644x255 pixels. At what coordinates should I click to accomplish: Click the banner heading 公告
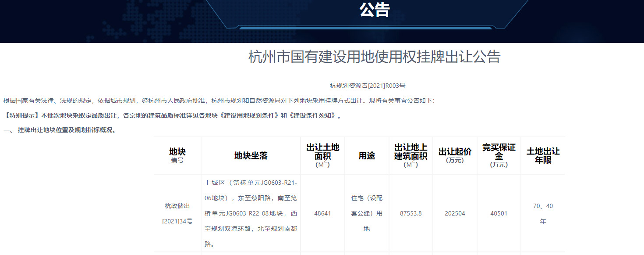tap(375, 10)
